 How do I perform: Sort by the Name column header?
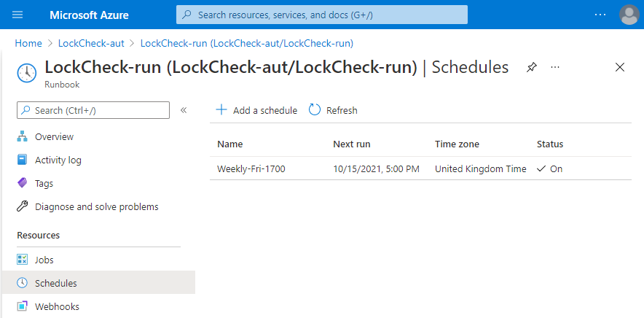[230, 144]
